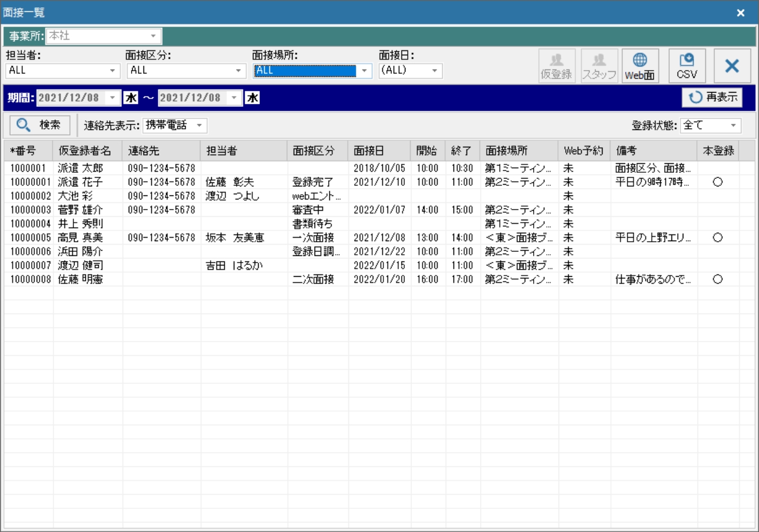This screenshot has width=759, height=532.
Task: Click 終了 column header
Action: pyautogui.click(x=463, y=151)
